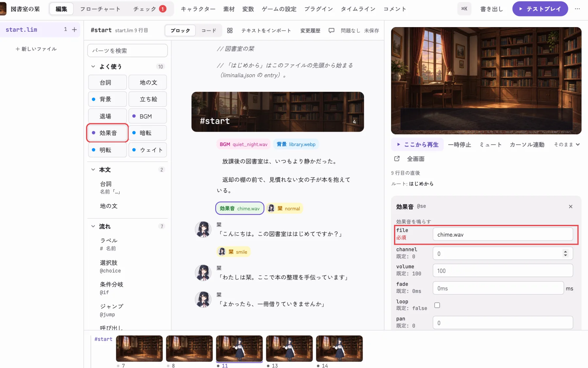The height and width of the screenshot is (368, 588).
Task: Open the そのまま dropdown
Action: tap(567, 144)
